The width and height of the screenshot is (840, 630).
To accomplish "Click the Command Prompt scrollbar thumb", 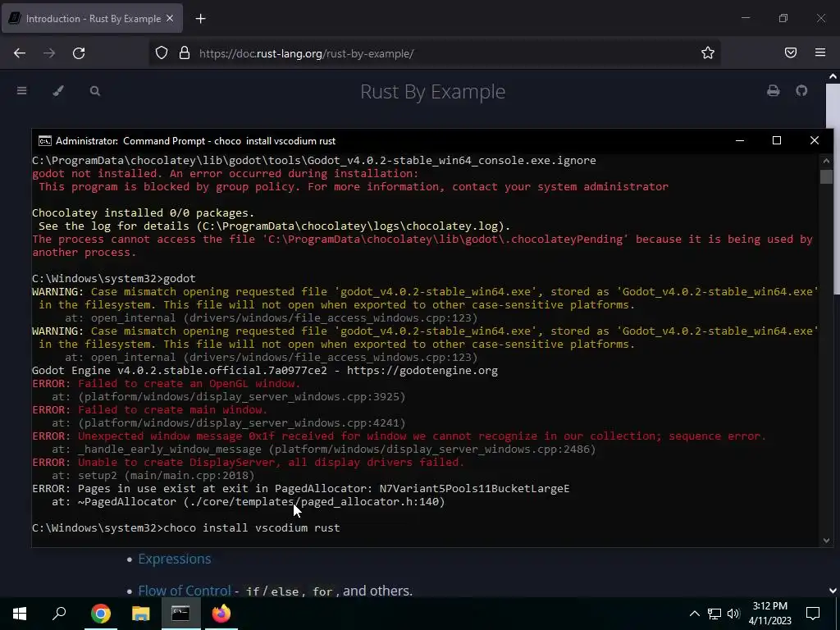I will pos(826,177).
